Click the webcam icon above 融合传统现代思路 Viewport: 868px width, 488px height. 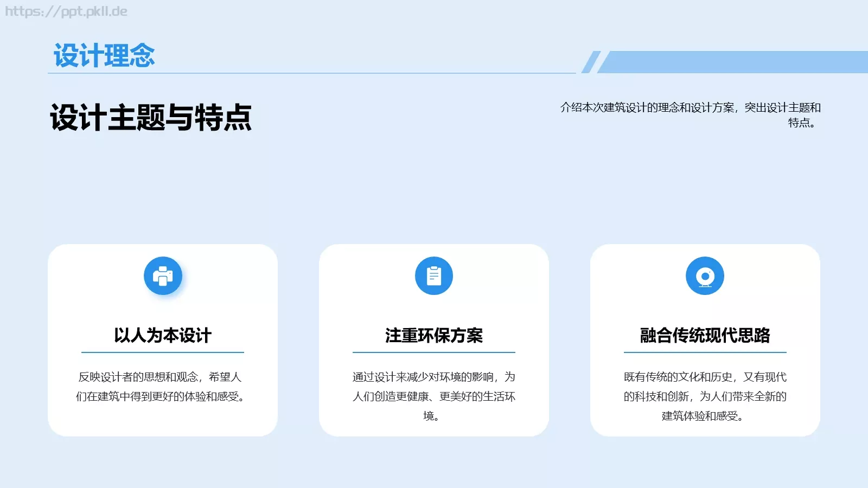pos(705,276)
